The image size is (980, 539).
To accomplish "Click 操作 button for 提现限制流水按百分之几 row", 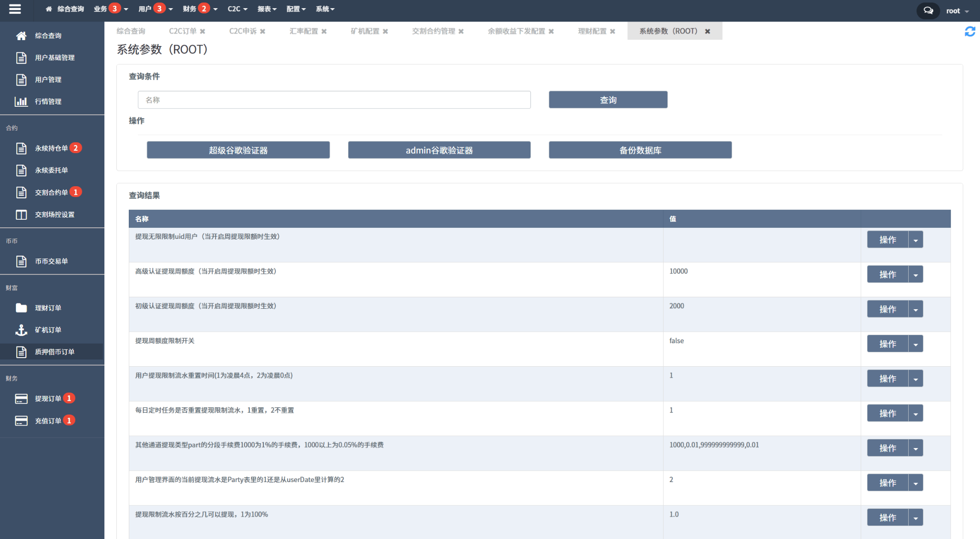I will 888,517.
